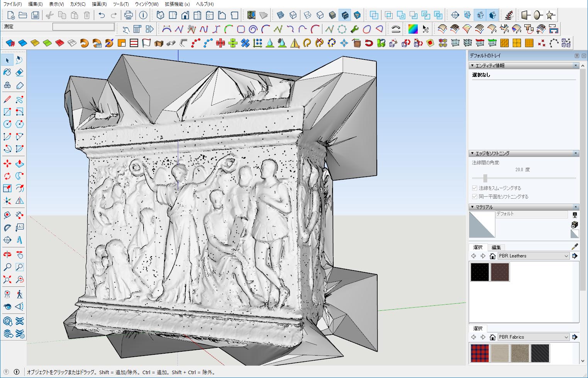This screenshot has height=378, width=588.
Task: Select the Push/Pull tool
Action: [x=19, y=163]
